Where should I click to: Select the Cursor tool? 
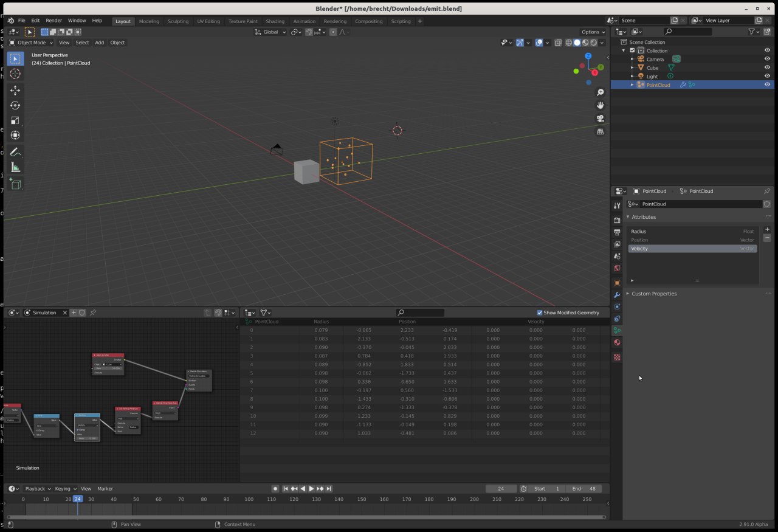point(15,74)
